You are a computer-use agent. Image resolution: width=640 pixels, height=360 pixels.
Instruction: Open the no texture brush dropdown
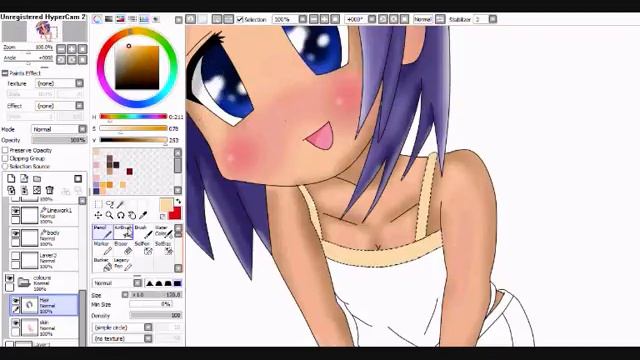[148, 338]
